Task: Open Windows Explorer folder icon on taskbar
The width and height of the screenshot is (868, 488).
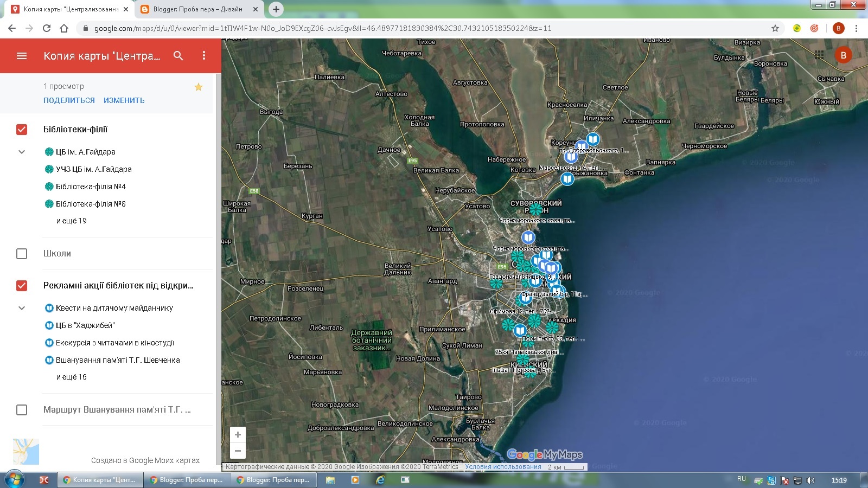Action: [330, 480]
